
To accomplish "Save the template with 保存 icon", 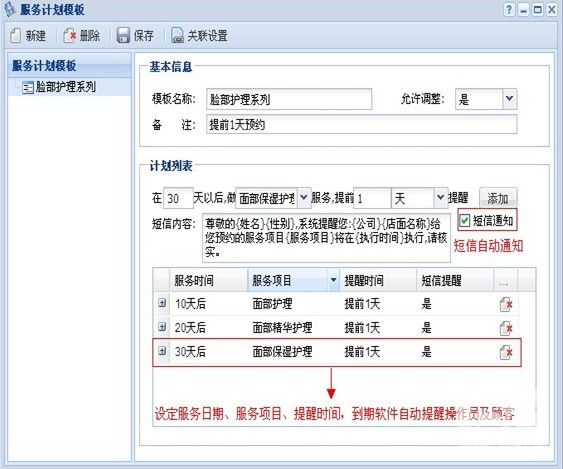I will point(123,36).
